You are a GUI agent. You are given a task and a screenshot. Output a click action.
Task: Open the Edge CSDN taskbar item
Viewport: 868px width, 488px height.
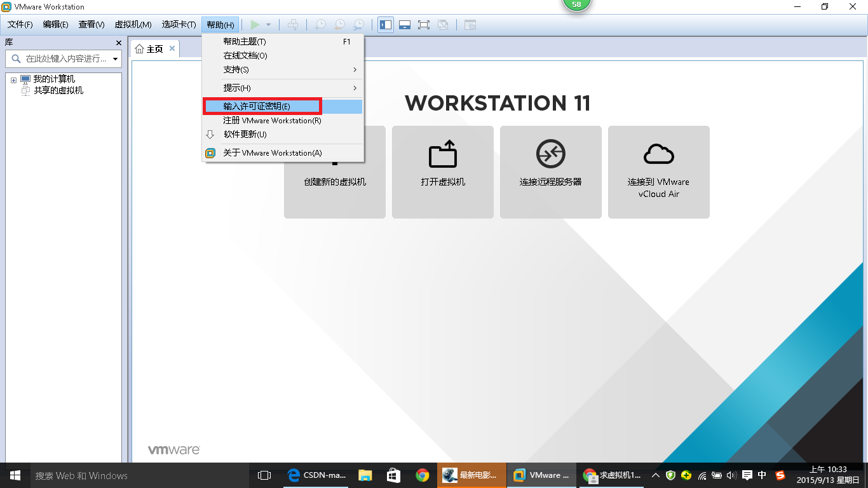tap(316, 475)
